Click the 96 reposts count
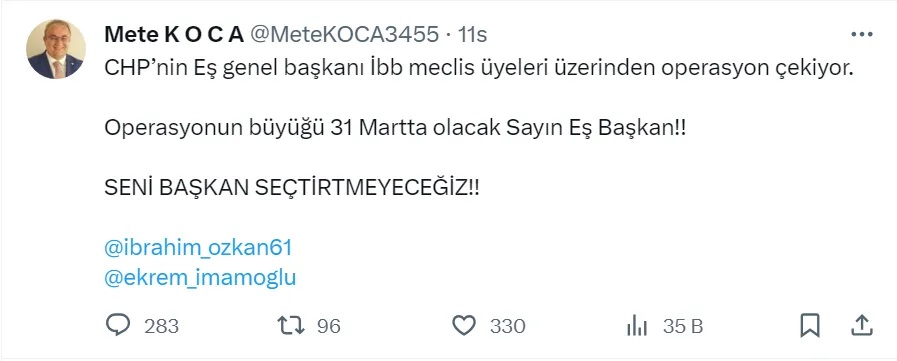 point(329,326)
